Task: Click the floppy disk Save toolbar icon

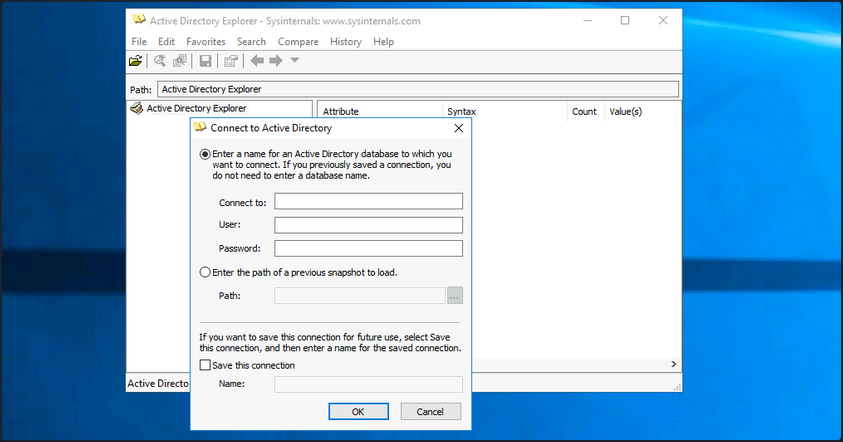Action: tap(205, 62)
